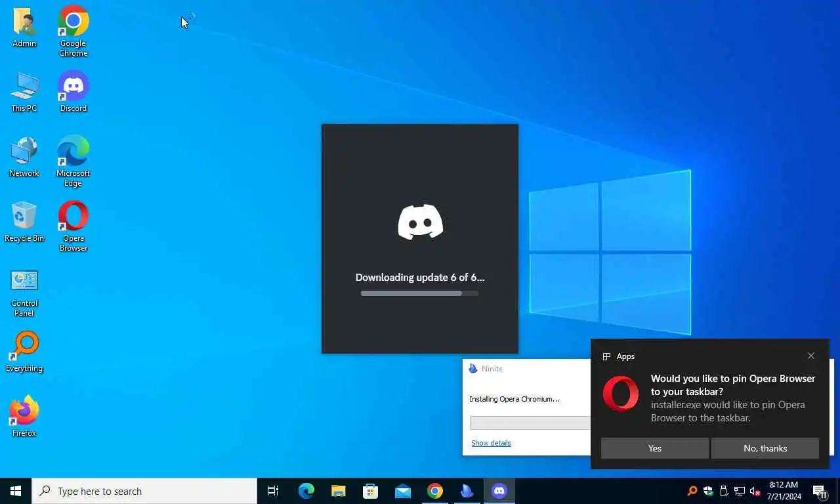Viewport: 840px width, 504px height.
Task: Click the taskbar search box
Action: click(144, 491)
